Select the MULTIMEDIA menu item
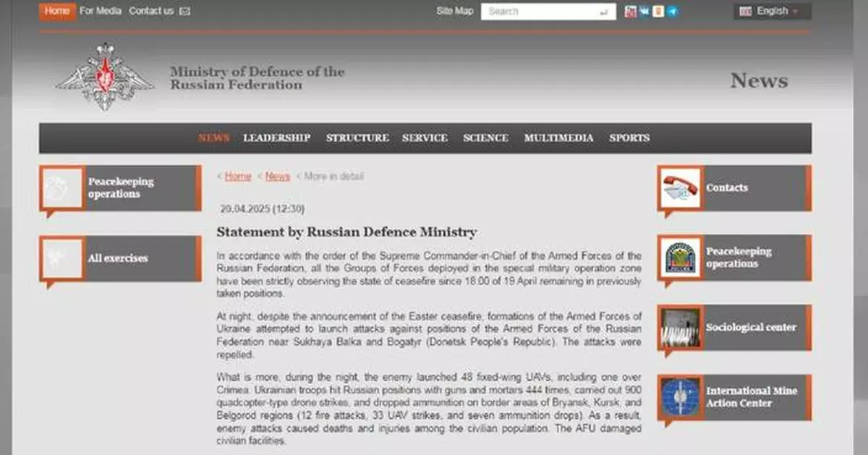The image size is (868, 455). (559, 138)
